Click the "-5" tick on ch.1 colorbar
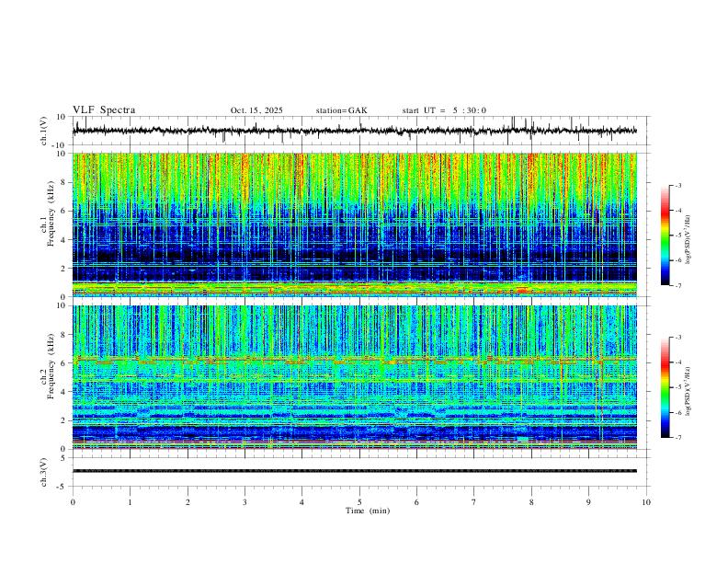728x563 pixels. click(x=677, y=236)
